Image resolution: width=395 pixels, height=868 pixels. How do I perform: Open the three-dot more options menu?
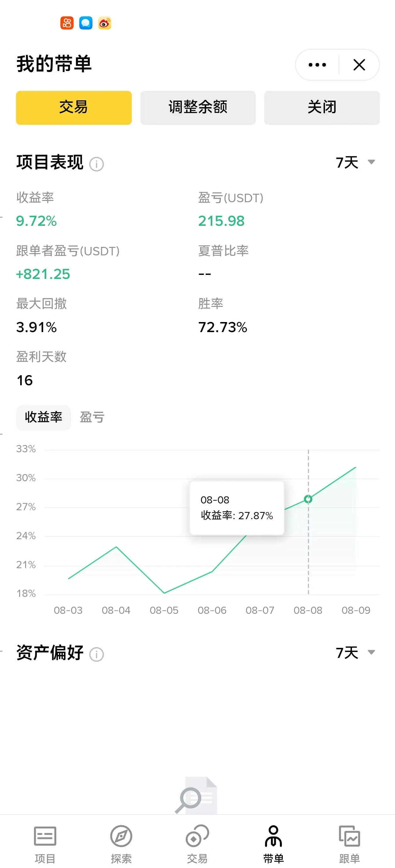[x=317, y=65]
